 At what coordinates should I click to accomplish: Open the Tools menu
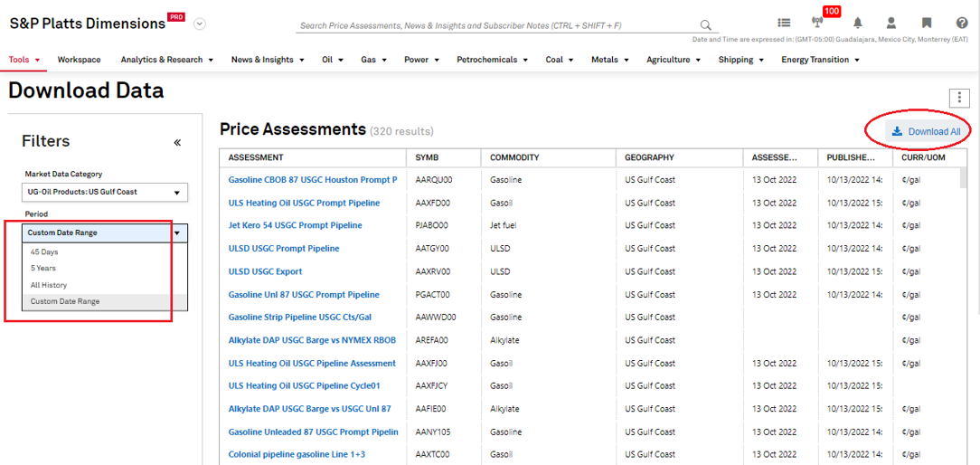tap(24, 60)
